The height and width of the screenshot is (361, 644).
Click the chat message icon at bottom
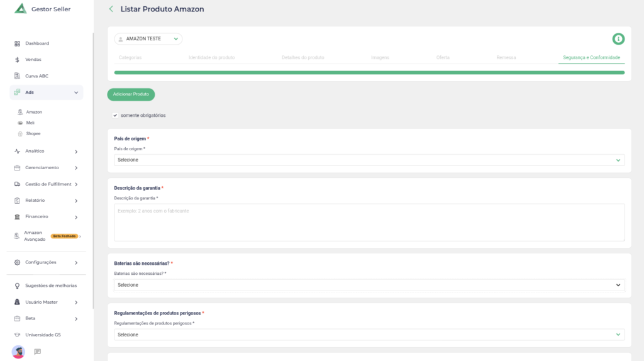click(x=37, y=352)
